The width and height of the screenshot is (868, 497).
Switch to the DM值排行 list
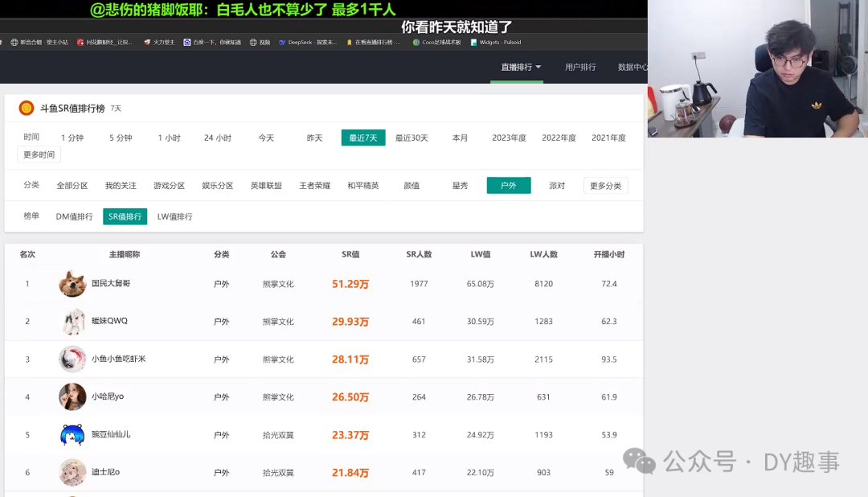(x=74, y=216)
